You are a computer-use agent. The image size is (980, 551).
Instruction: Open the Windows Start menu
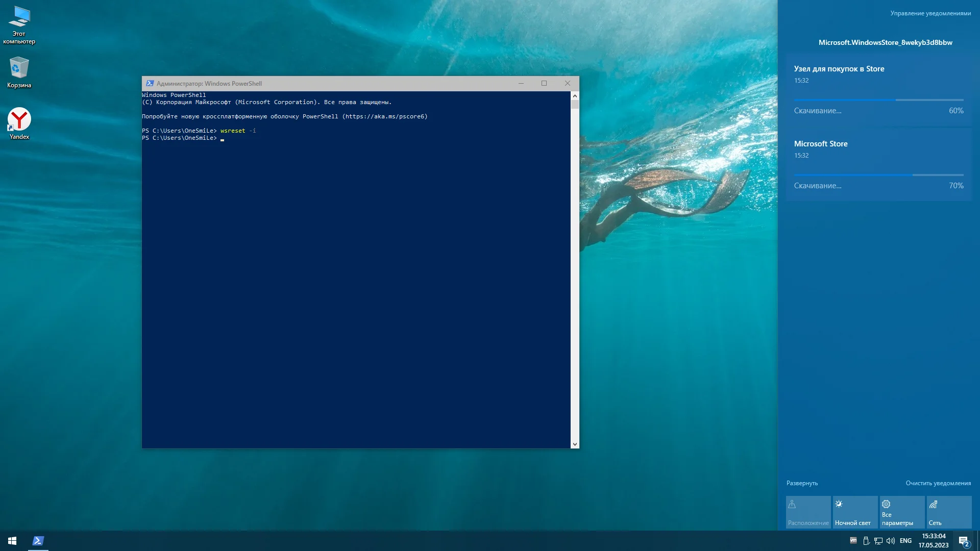point(12,541)
